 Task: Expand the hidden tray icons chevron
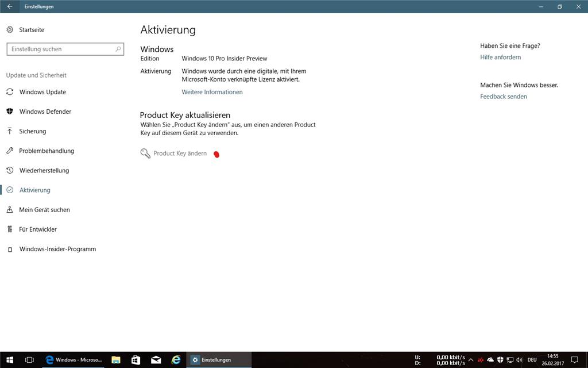471,360
